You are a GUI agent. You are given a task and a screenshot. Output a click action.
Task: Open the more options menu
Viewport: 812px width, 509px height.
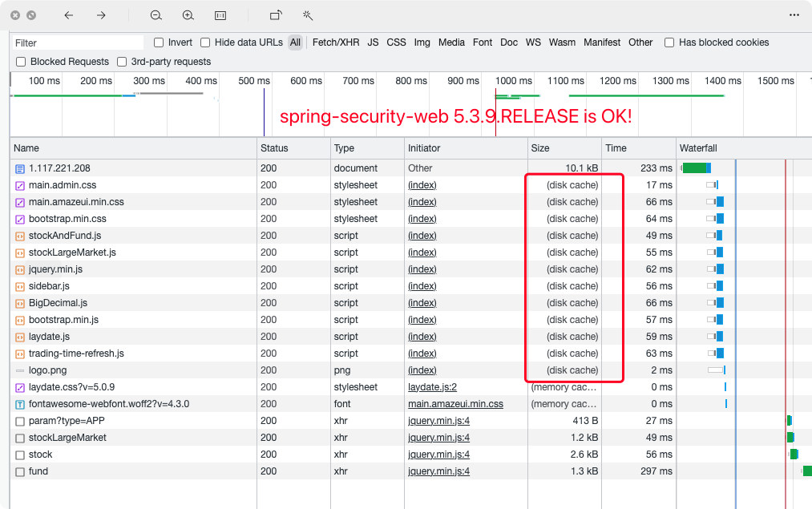(795, 14)
